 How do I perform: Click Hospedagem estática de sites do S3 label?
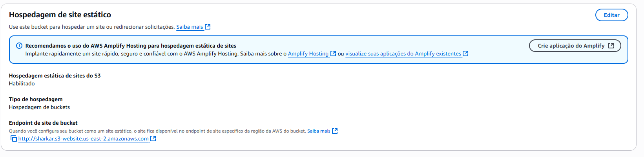pyautogui.click(x=55, y=76)
